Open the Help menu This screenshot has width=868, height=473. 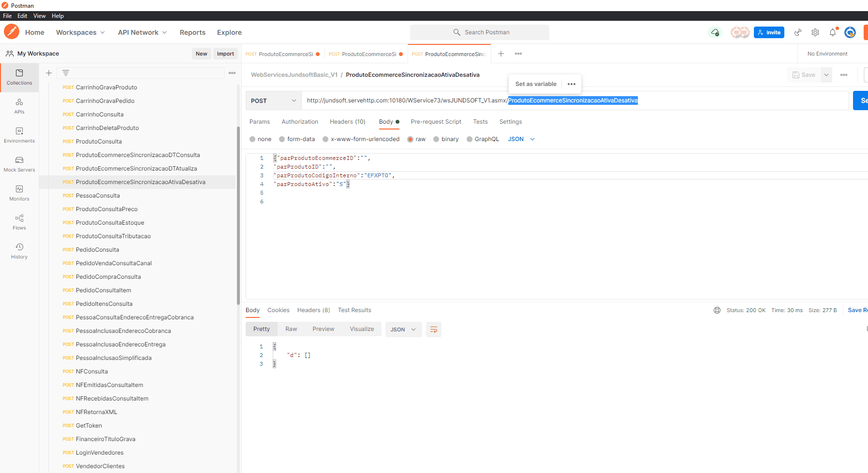click(58, 16)
